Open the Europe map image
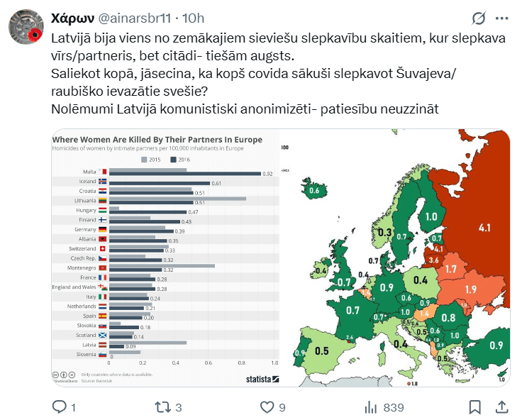The image size is (522, 420). pyautogui.click(x=396, y=258)
